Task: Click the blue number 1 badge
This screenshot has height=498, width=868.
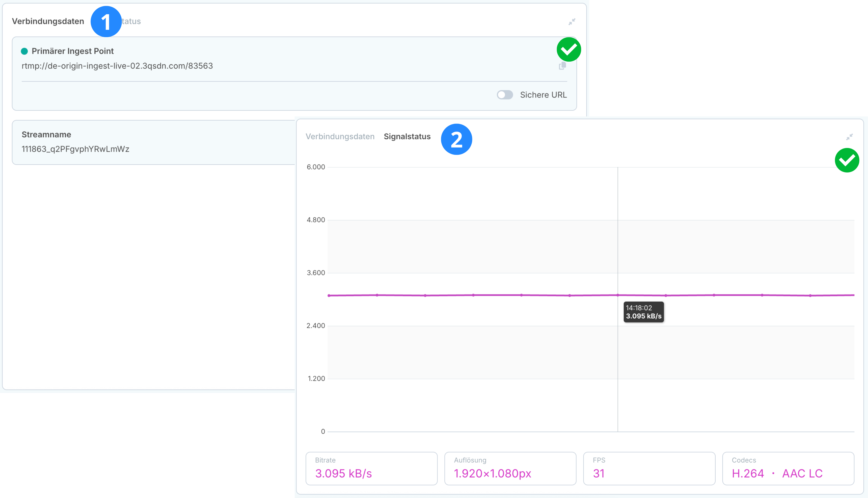Action: tap(106, 21)
